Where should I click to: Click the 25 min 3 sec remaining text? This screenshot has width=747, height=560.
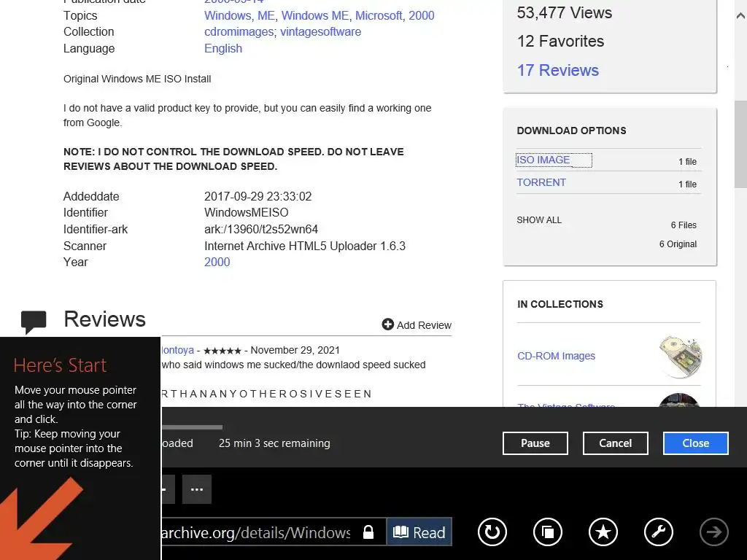tap(274, 443)
